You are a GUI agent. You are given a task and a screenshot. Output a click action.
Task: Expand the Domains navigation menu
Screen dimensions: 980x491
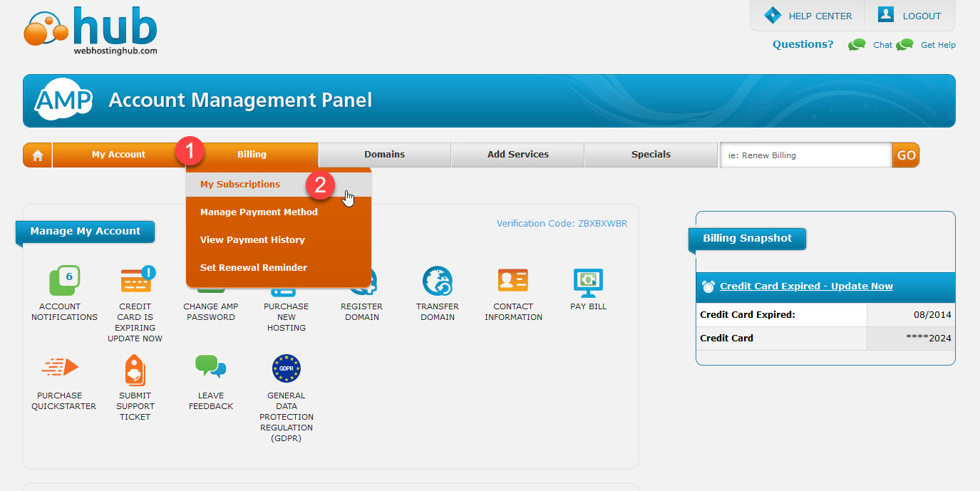point(384,155)
